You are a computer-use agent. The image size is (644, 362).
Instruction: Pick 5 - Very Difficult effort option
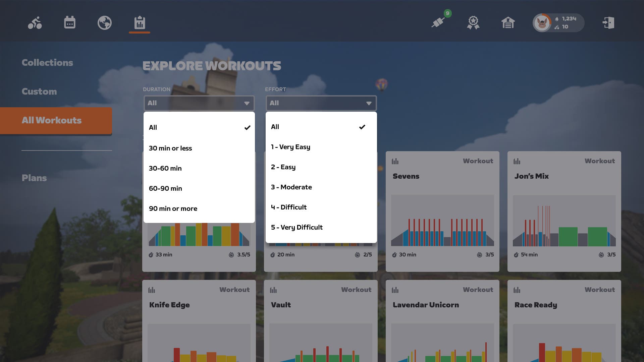297,227
